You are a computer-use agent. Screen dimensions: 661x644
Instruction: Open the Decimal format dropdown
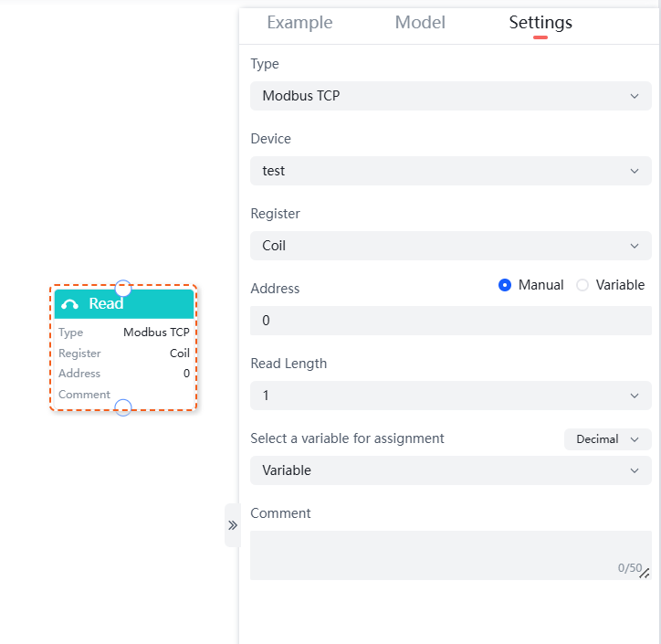tap(607, 439)
